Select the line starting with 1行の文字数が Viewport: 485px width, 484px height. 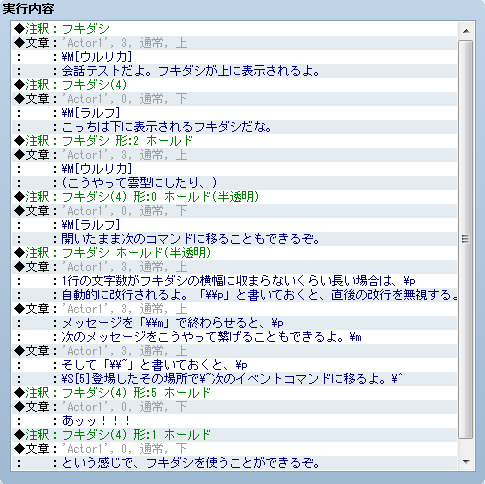pos(234,281)
